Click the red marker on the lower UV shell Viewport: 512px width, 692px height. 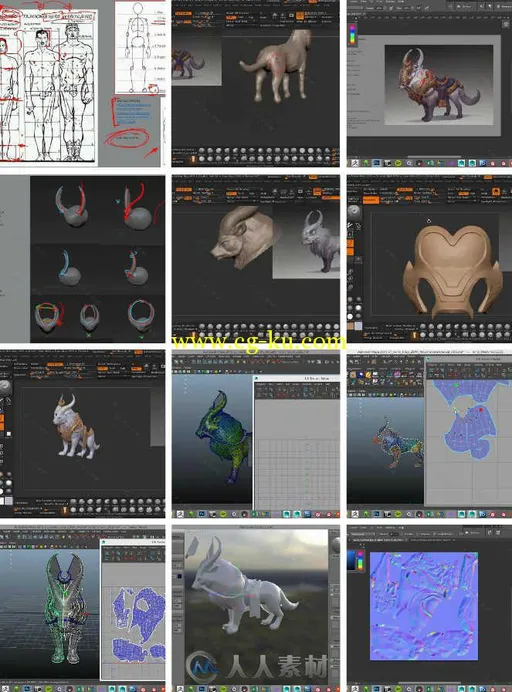480,410
